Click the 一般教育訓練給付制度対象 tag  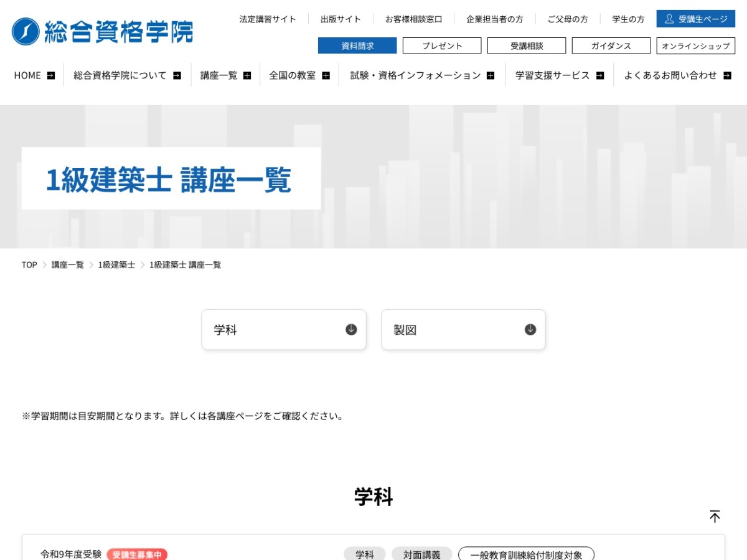tap(527, 554)
